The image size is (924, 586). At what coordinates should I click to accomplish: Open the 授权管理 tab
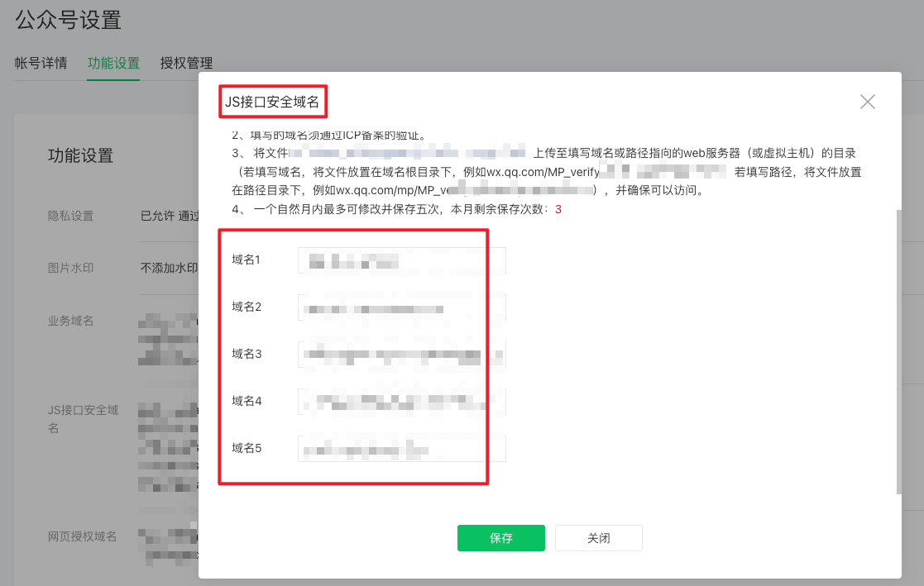[186, 63]
